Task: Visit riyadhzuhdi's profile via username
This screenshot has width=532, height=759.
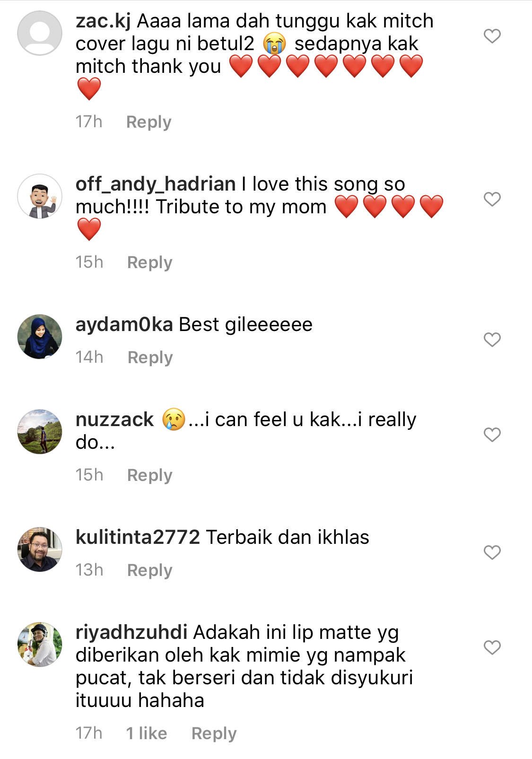Action: click(x=131, y=632)
